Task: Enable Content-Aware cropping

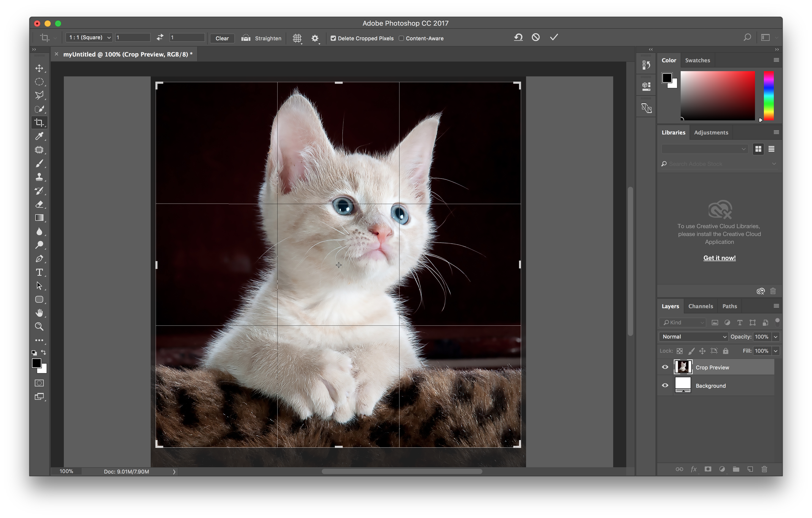Action: tap(401, 38)
